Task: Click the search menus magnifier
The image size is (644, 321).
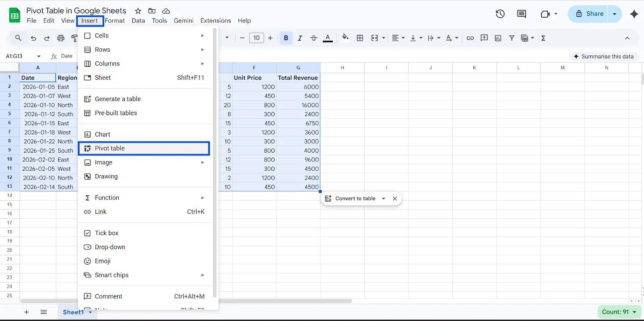Action: click(18, 38)
